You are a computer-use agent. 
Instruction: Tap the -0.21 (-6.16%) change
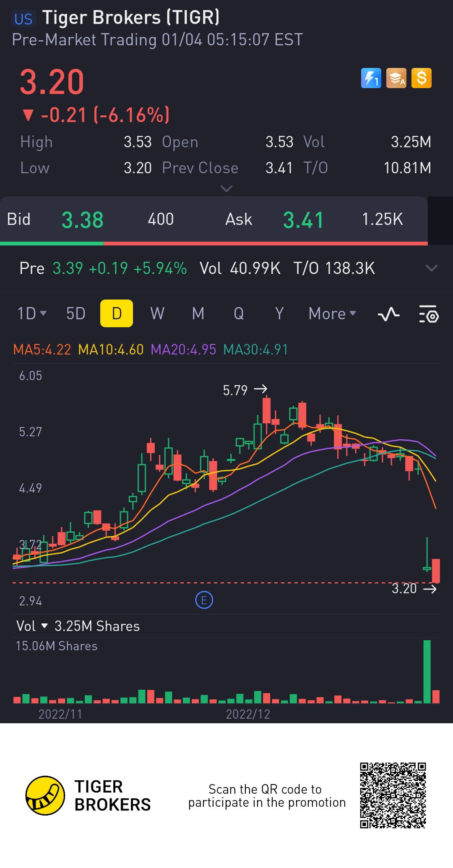[x=96, y=115]
